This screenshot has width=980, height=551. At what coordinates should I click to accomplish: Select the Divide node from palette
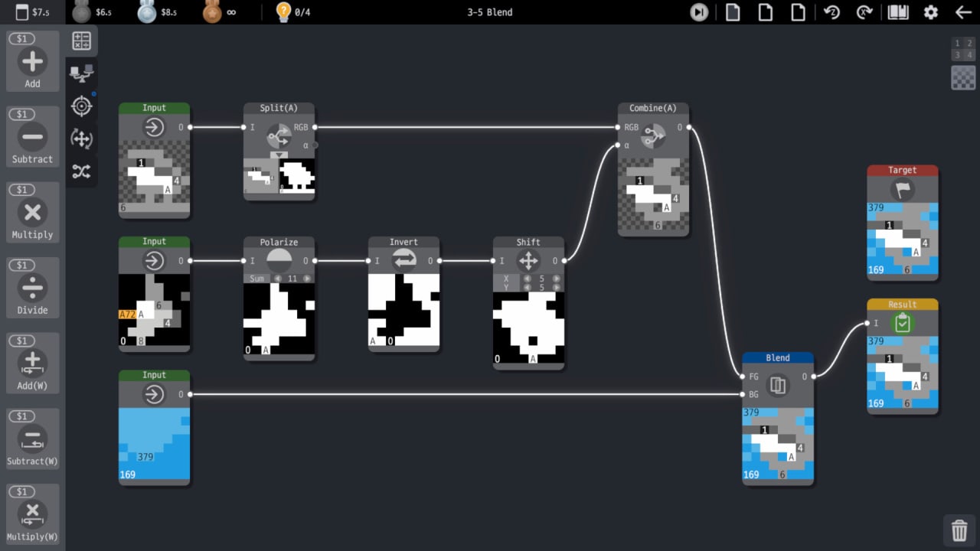pyautogui.click(x=32, y=288)
